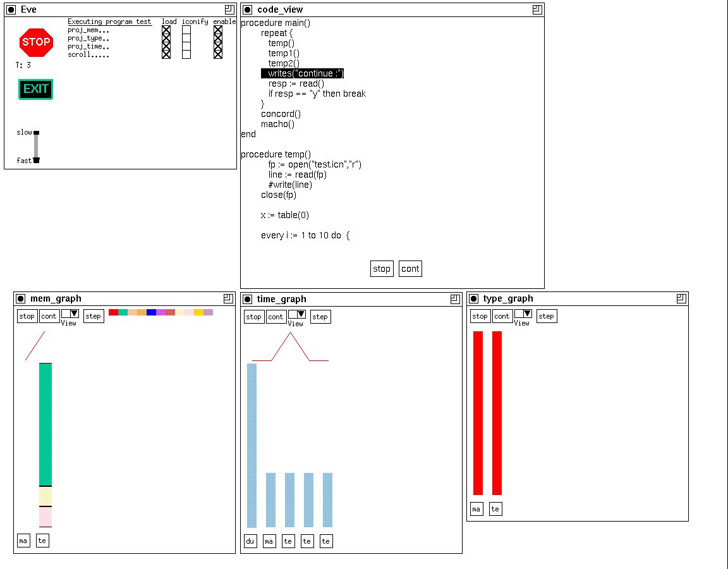Open the Eve window menu button
This screenshot has height=569, width=728.
tap(11, 9)
